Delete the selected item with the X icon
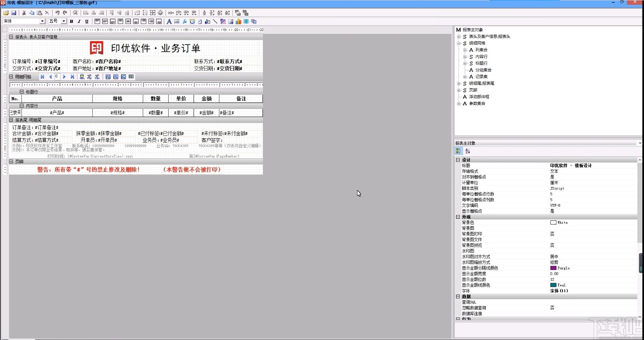 pos(47,13)
